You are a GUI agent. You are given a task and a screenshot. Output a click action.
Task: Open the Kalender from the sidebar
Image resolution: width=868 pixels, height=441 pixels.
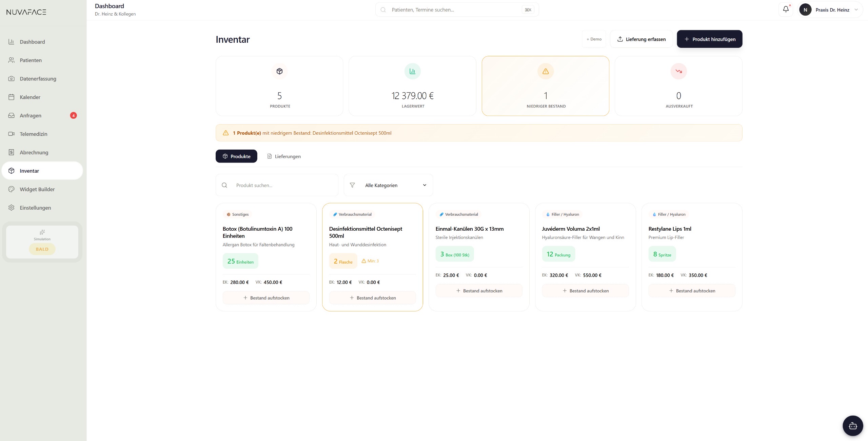(30, 97)
